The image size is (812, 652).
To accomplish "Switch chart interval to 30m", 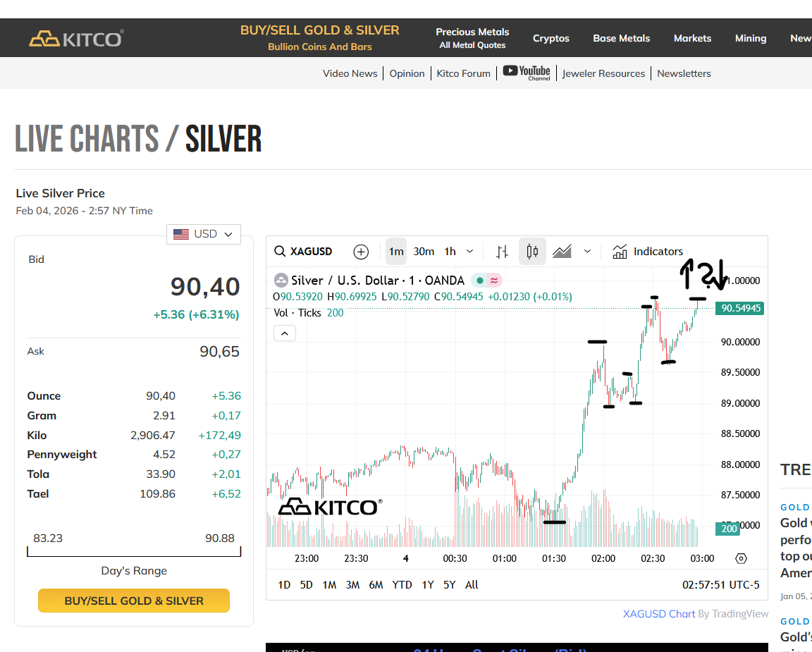I will 424,252.
